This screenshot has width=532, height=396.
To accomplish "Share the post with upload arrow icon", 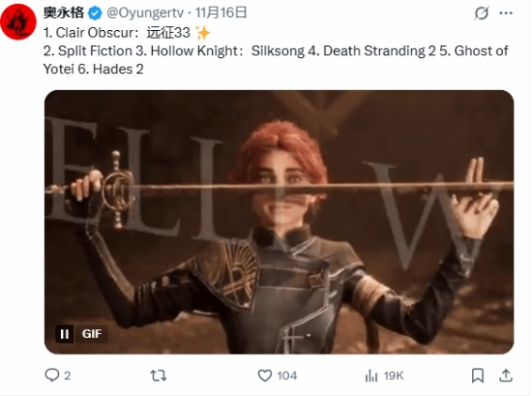I will click(506, 376).
